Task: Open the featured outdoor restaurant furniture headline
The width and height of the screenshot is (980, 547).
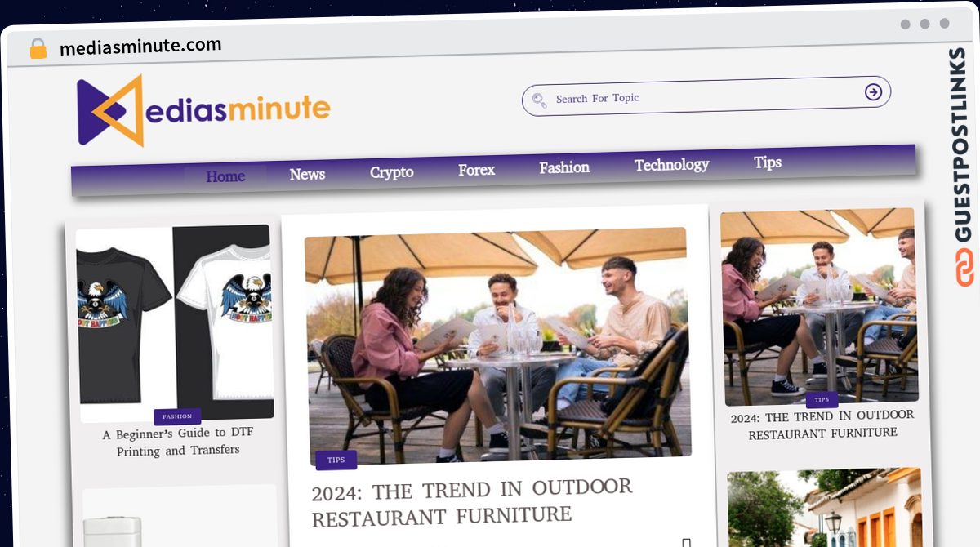Action: point(472,502)
